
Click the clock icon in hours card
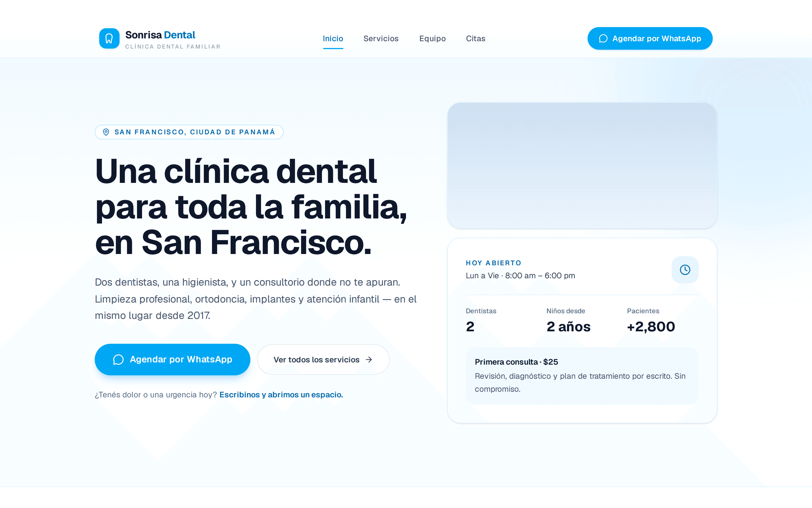click(x=685, y=270)
